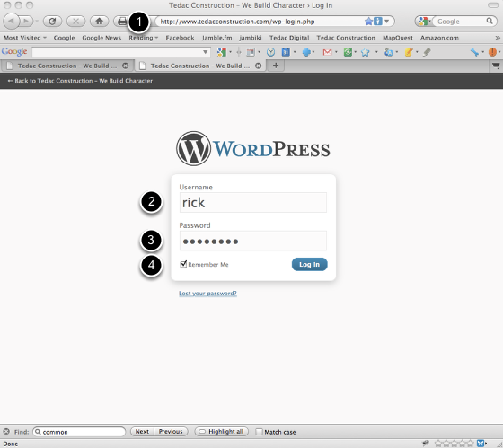This screenshot has height=448, width=503.
Task: Open the Google News bookmark
Action: [101, 38]
